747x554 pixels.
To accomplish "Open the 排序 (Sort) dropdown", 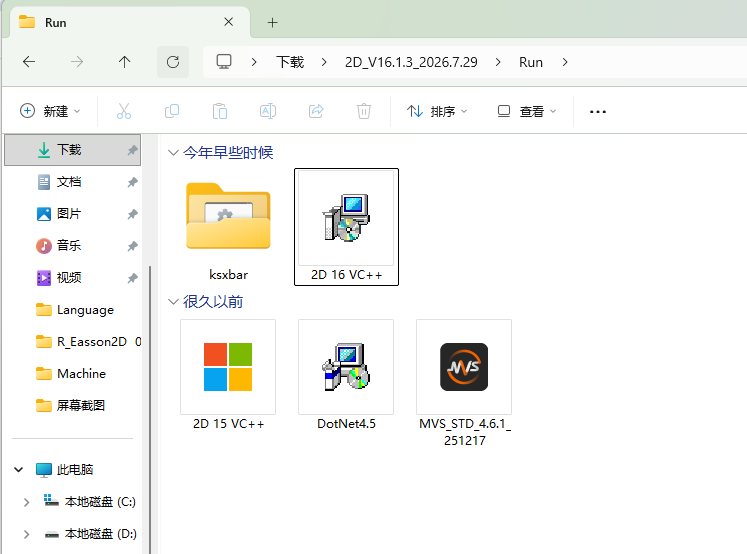I will 437,111.
